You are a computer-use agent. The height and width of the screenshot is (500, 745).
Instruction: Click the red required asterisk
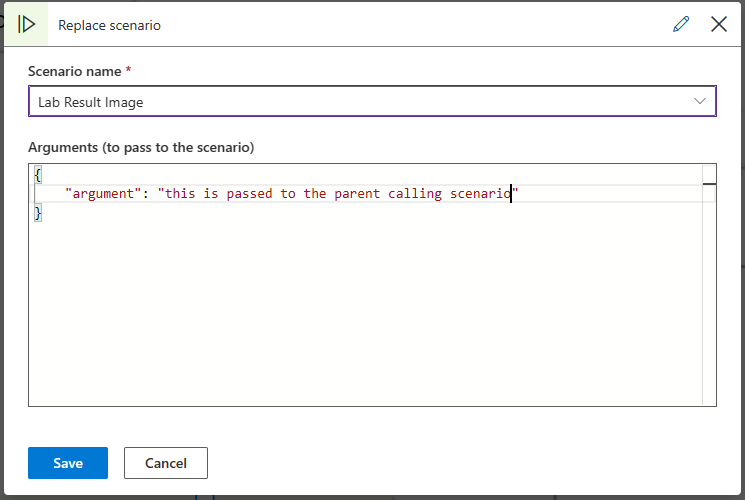pos(129,71)
